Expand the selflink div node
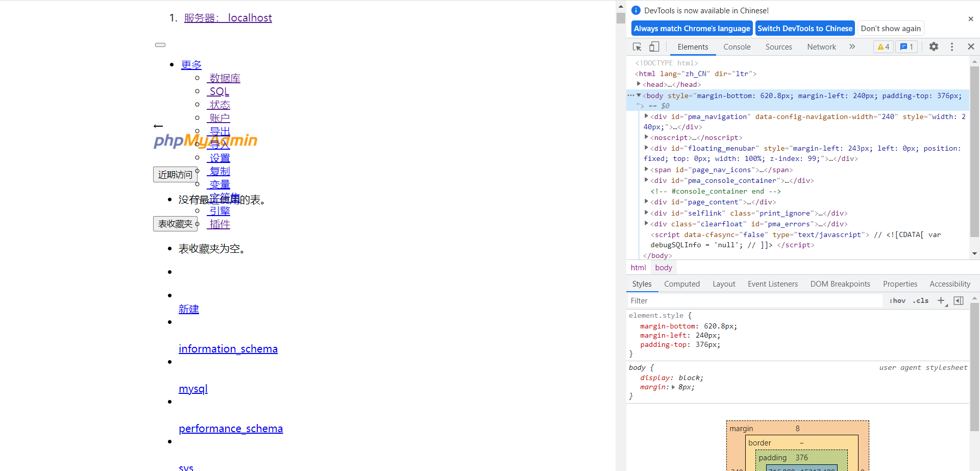 click(x=646, y=213)
